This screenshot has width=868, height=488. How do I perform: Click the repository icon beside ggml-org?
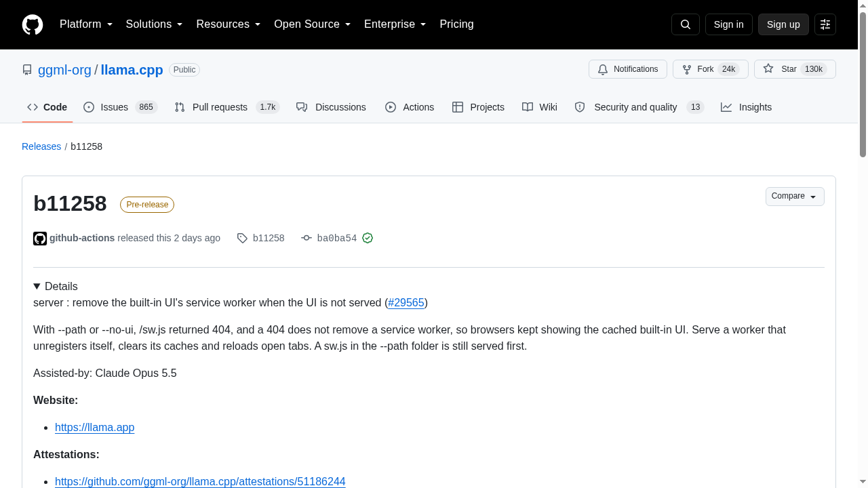click(x=27, y=70)
